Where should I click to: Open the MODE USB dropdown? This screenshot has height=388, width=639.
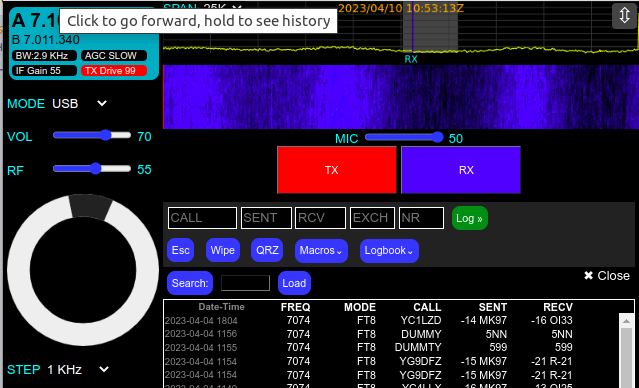pos(79,104)
